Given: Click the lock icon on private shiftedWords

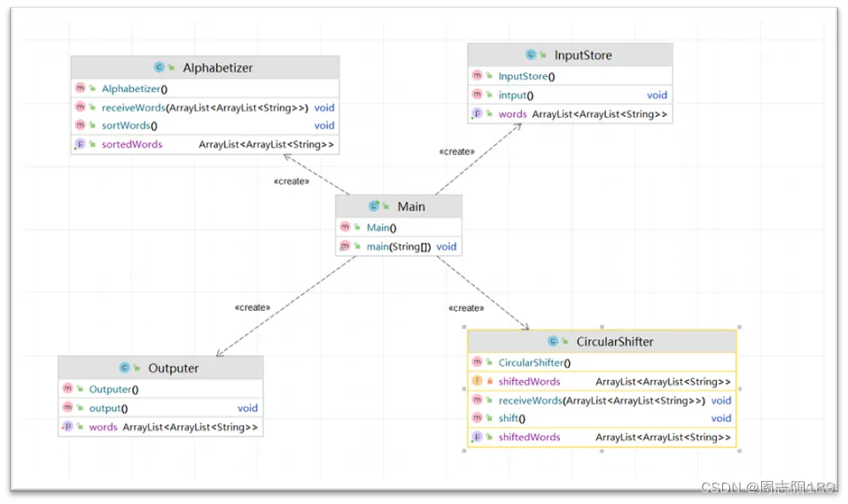Looking at the screenshot, I should [489, 381].
